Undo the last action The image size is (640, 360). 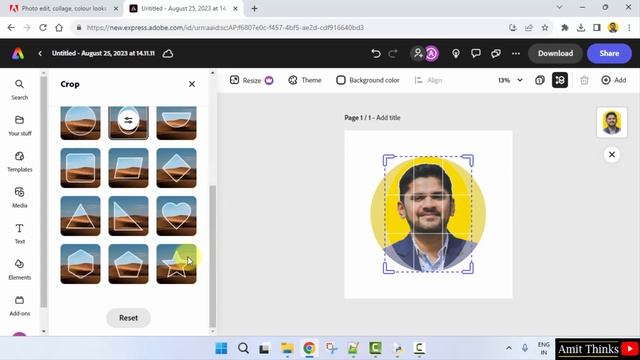tap(376, 53)
